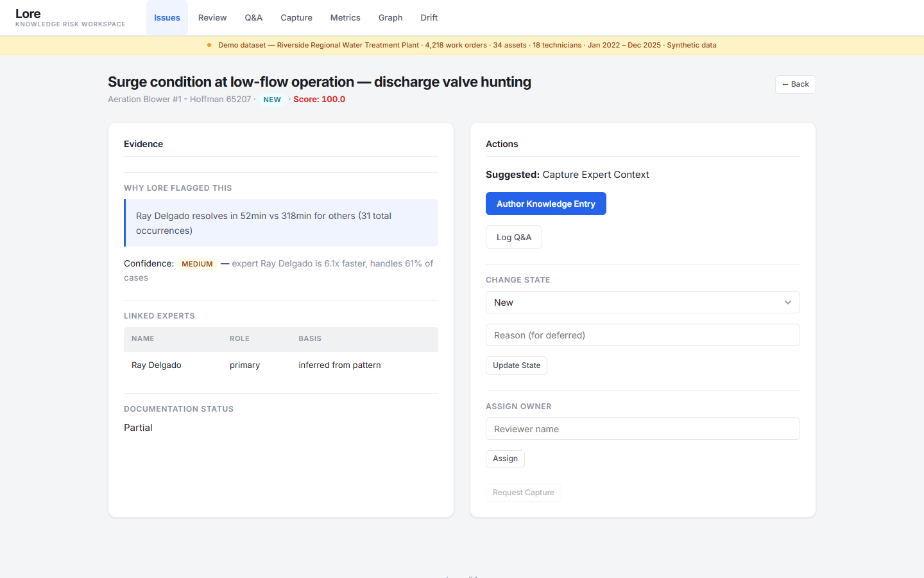Switch to the Review tab
Screen dimensions: 924x578
(x=212, y=17)
